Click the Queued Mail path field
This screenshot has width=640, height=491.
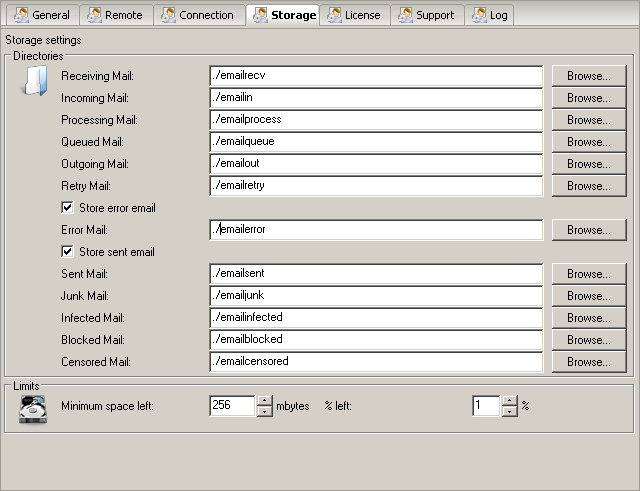pos(376,142)
